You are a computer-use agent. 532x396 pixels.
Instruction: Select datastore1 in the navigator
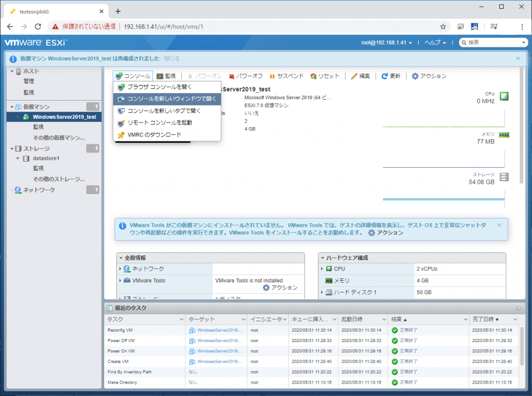(x=46, y=158)
